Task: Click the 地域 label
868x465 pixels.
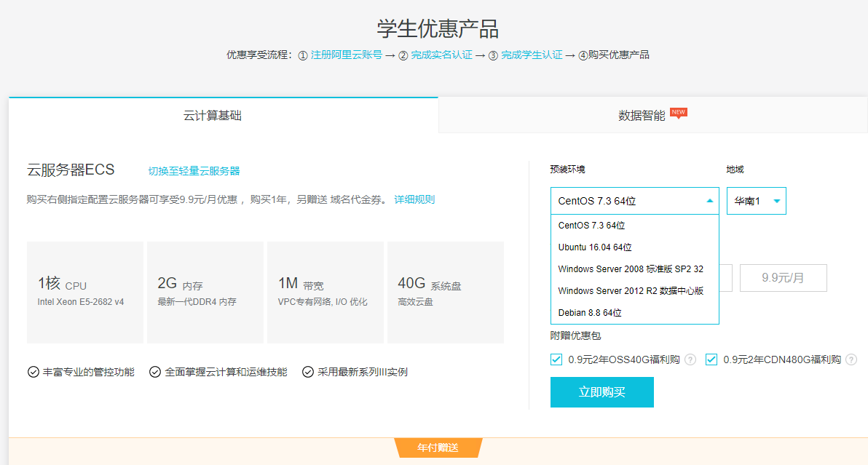Action: 735,170
